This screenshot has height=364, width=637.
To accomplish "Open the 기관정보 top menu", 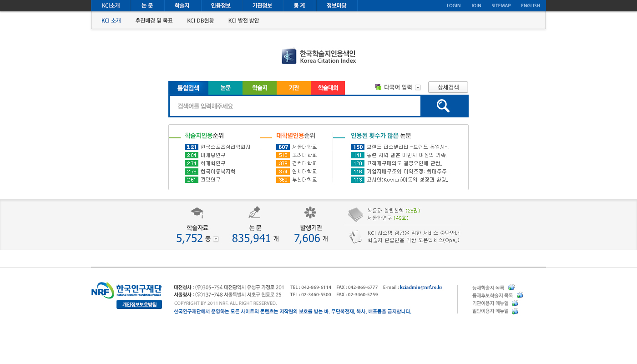I will point(262,5).
